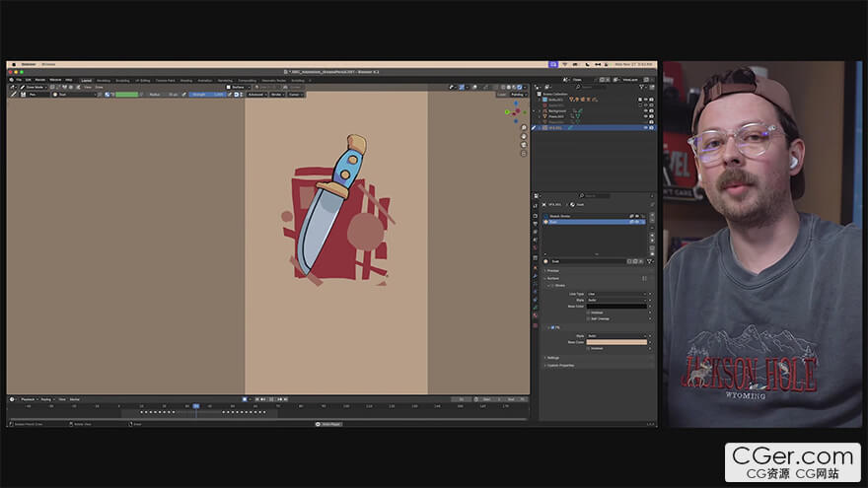Expand the Settings panel in material properties
Viewport: 868px width, 488px height.
tap(552, 357)
